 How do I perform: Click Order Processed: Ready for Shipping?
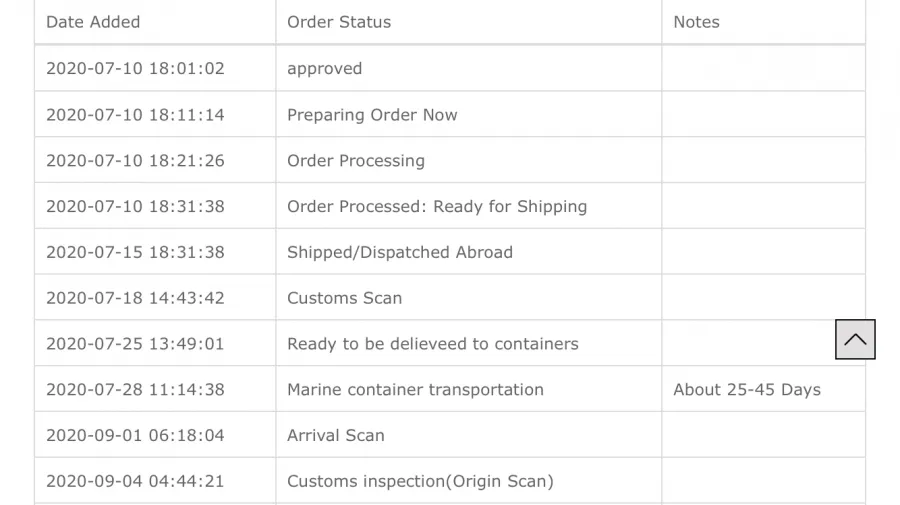click(x=437, y=207)
